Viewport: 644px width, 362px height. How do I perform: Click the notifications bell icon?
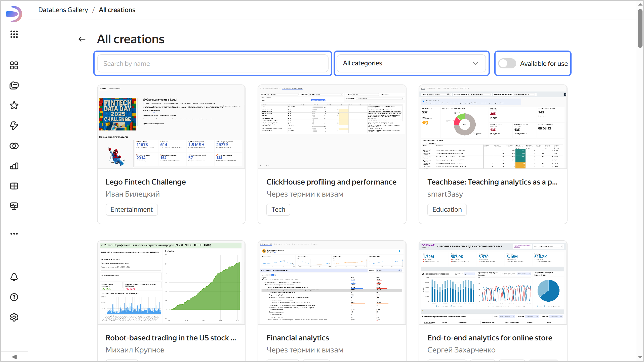click(x=14, y=277)
